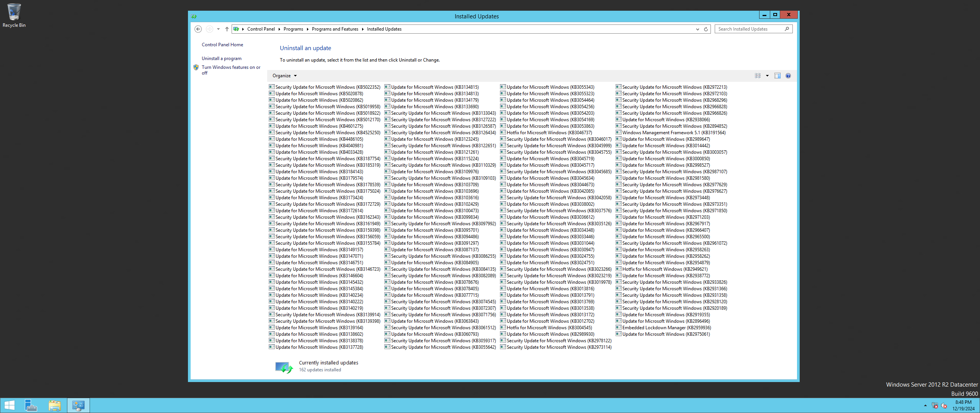This screenshot has height=413, width=980.
Task: Select Security Update KB2973114
Action: (556, 347)
